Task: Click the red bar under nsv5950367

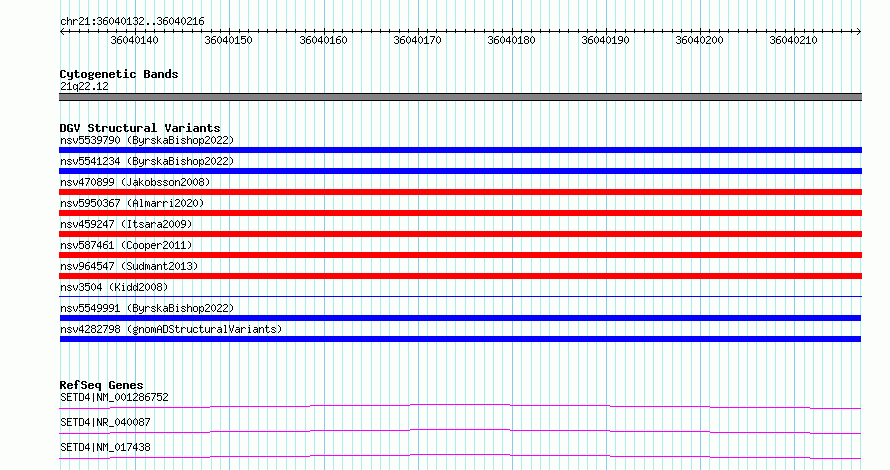Action: (460, 213)
